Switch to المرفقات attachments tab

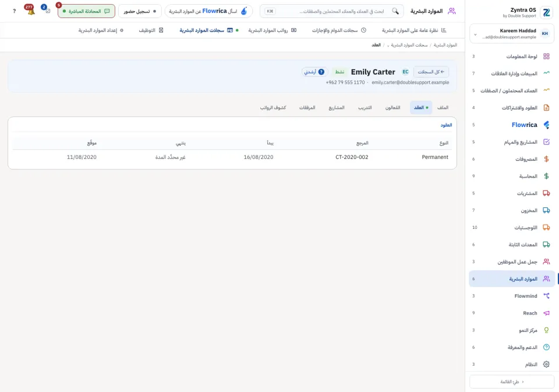pyautogui.click(x=307, y=107)
